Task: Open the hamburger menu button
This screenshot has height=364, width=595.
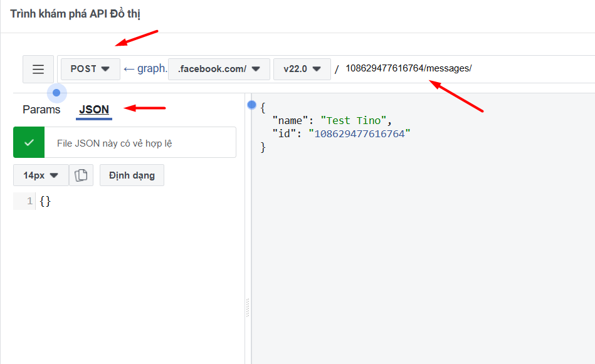Action: pos(38,69)
